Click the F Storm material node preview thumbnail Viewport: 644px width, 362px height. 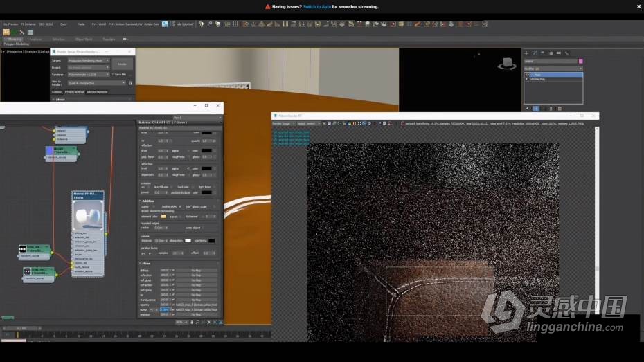pos(88,215)
